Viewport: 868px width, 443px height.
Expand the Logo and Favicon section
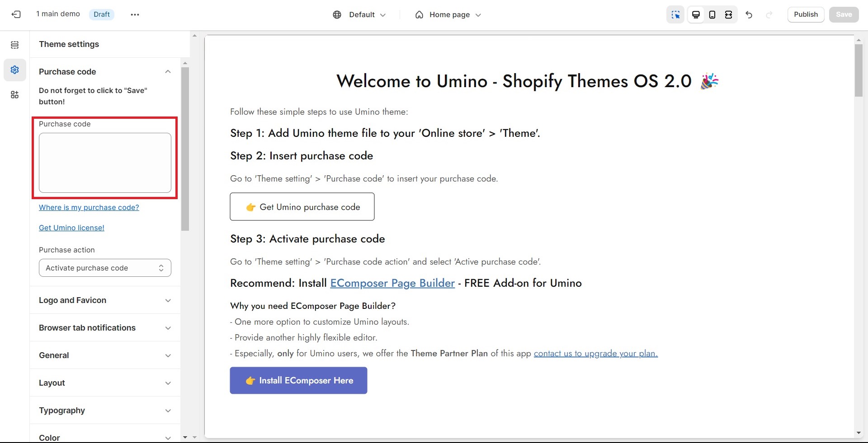(105, 300)
